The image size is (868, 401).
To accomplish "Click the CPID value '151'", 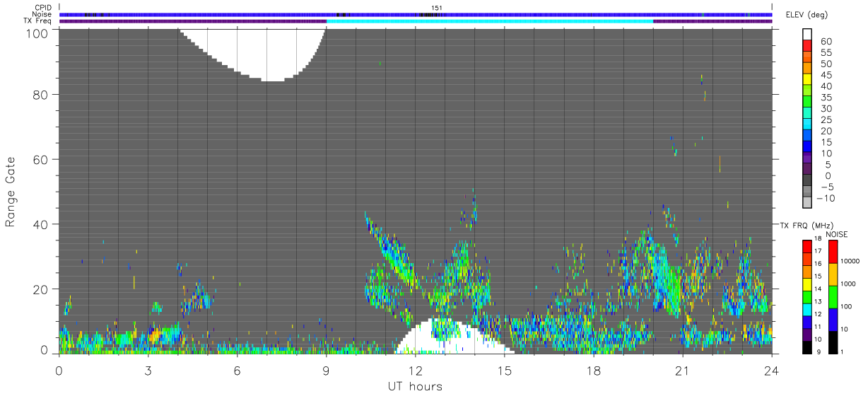I will click(437, 8).
